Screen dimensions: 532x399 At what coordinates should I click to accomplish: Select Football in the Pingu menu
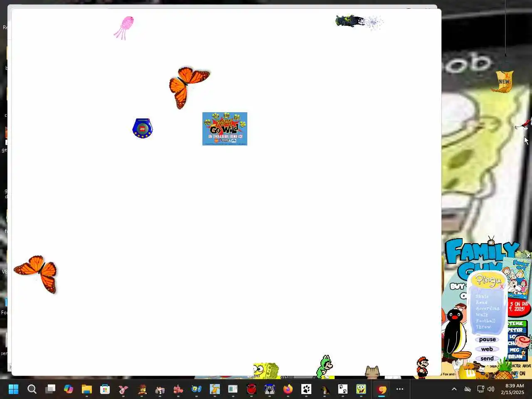click(485, 321)
